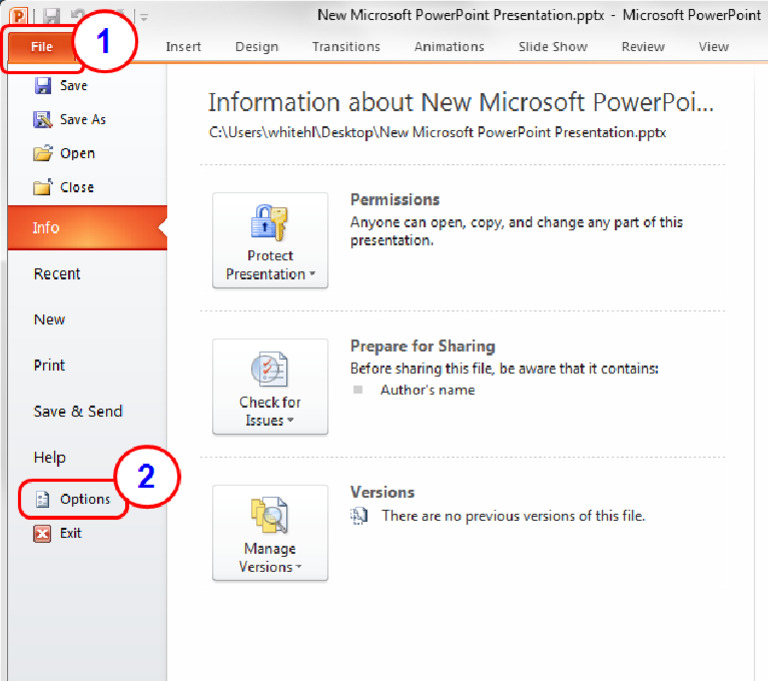This screenshot has height=681, width=768.
Task: Open the Protect Presentation dropdown
Action: [270, 240]
